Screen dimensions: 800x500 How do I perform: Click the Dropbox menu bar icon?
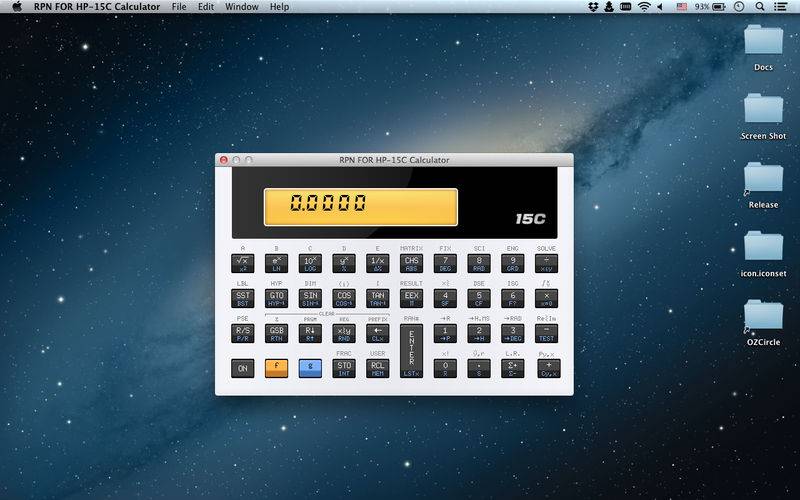pos(593,7)
